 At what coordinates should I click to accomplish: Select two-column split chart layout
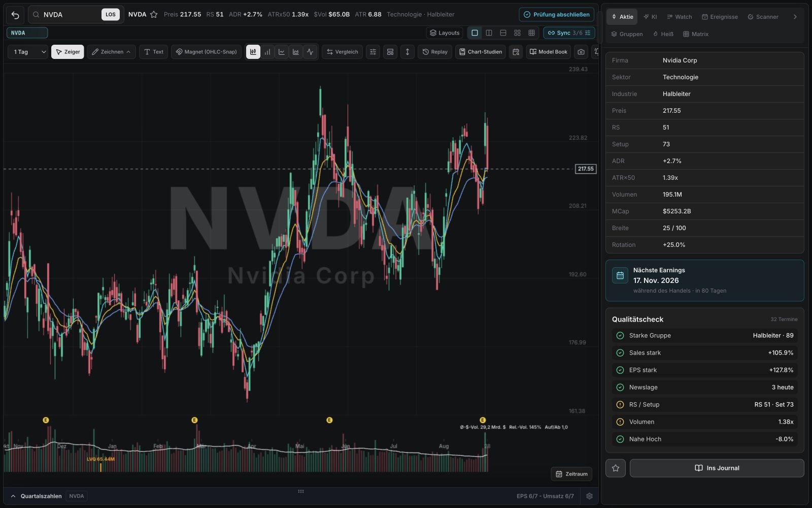click(x=489, y=33)
